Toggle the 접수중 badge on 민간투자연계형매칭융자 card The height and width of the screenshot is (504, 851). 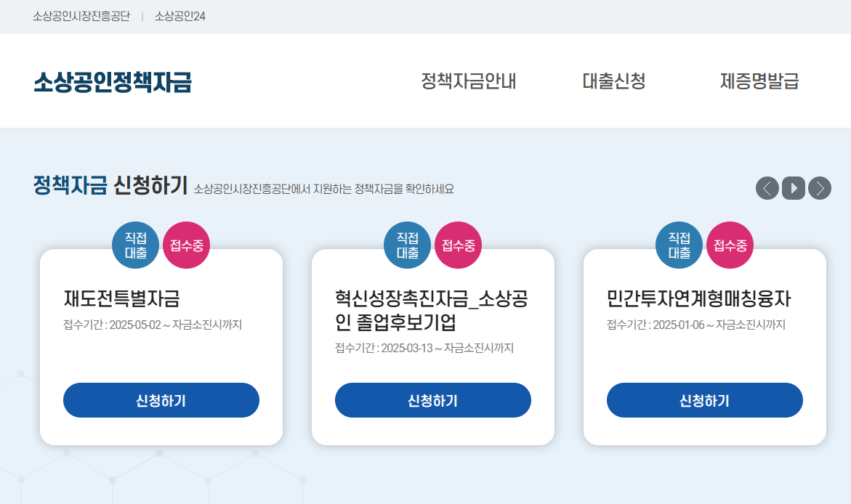pos(729,245)
